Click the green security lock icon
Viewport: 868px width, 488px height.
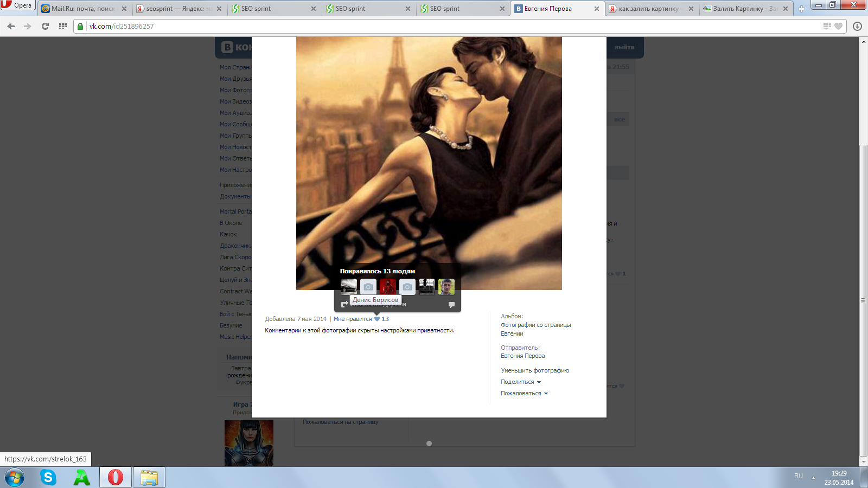pyautogui.click(x=80, y=26)
